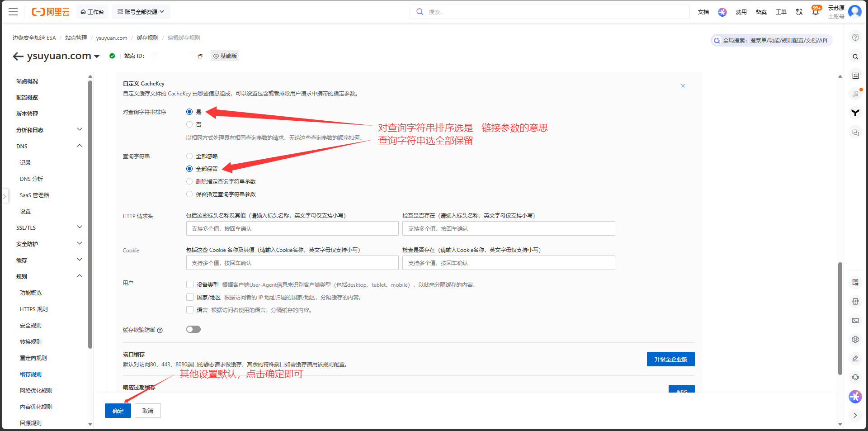Toggle the 缓存欺骗防御 switch
The height and width of the screenshot is (431, 868).
(193, 329)
